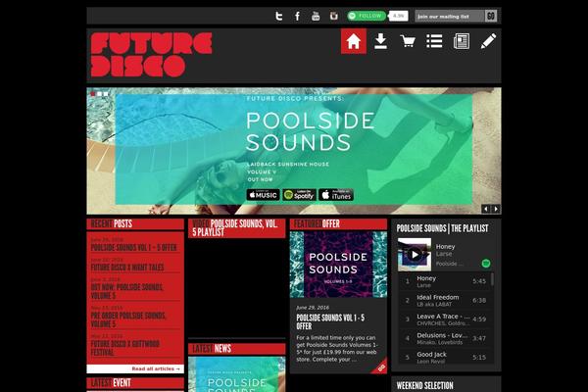Open the pencil blog icon
This screenshot has height=392, width=588.
pos(488,41)
